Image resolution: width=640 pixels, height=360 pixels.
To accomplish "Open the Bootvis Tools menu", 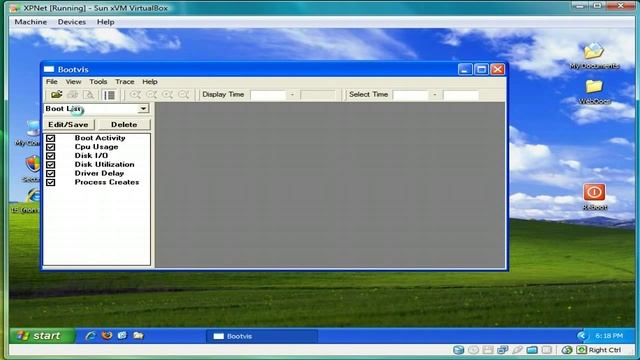I will (x=98, y=82).
